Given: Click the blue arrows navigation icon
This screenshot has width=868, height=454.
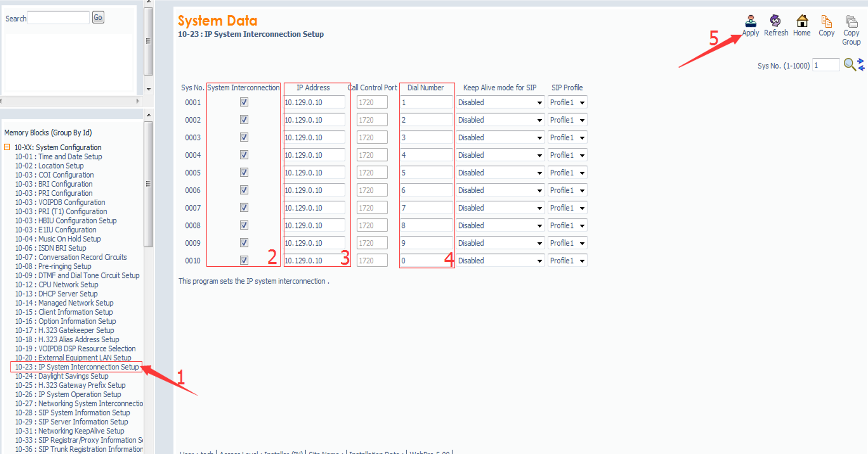Looking at the screenshot, I should point(861,64).
